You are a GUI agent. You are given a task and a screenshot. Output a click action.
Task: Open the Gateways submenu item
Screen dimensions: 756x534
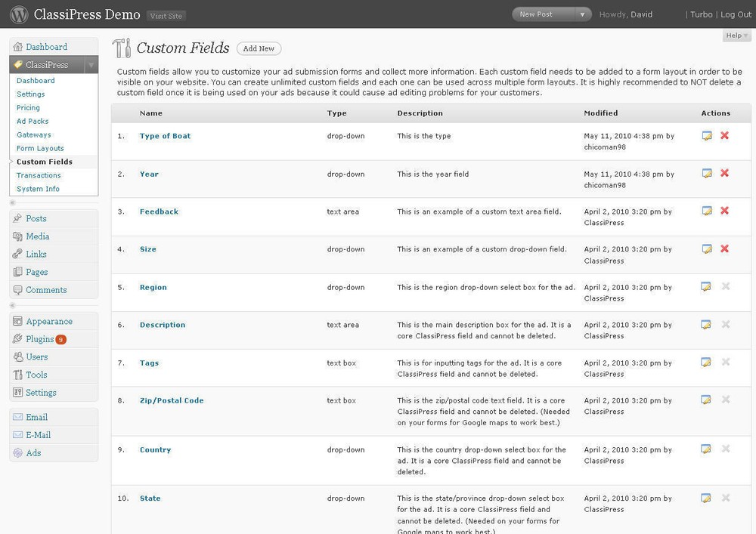click(34, 134)
